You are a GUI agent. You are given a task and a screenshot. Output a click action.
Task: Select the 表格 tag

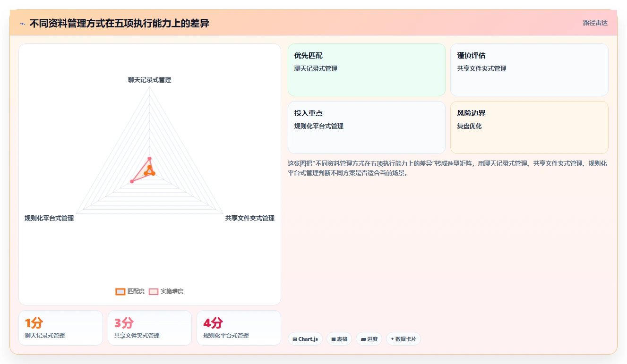coord(339,339)
